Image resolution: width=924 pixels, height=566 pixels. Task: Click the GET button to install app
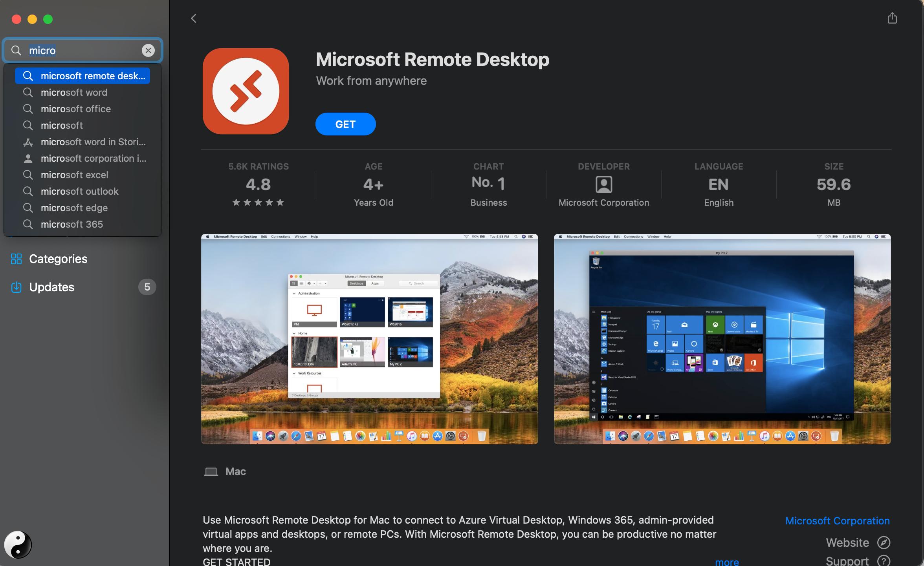tap(345, 124)
